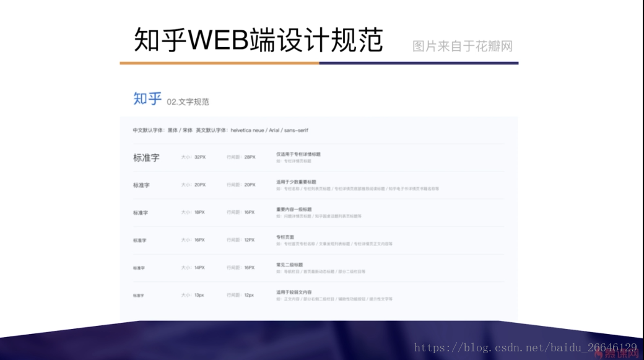Click the description 仅适用于专栏详情标题
This screenshot has width=644, height=360.
click(x=298, y=154)
